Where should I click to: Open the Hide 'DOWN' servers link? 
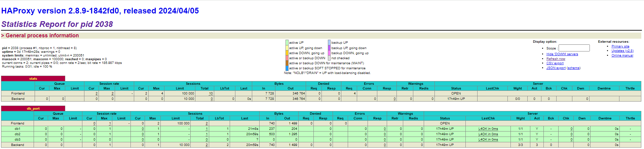[x=562, y=54]
